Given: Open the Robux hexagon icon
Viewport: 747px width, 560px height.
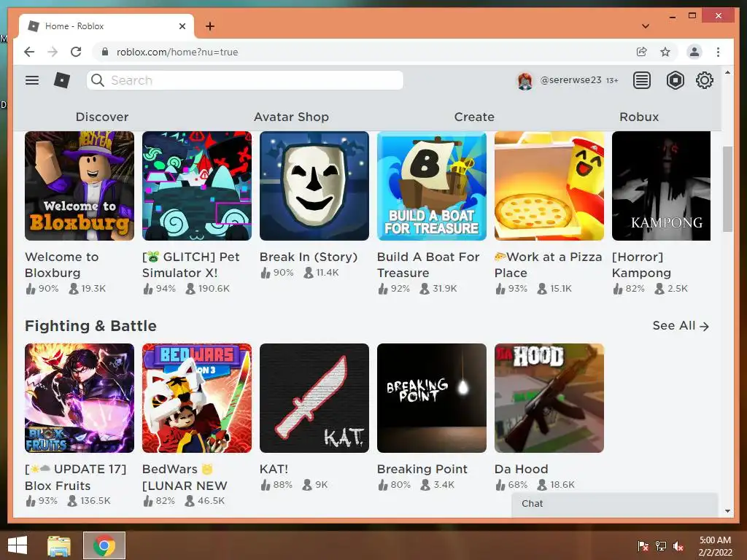Looking at the screenshot, I should 675,80.
